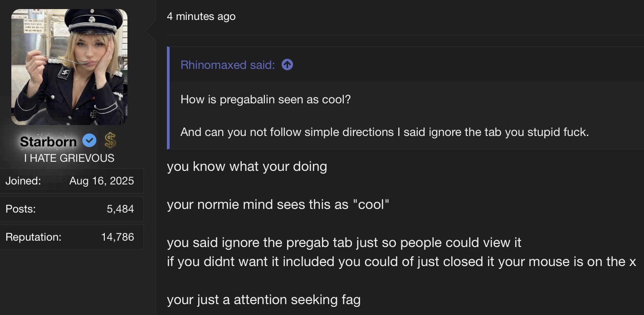
Task: Open Starborn's avatar image
Action: [x=69, y=67]
